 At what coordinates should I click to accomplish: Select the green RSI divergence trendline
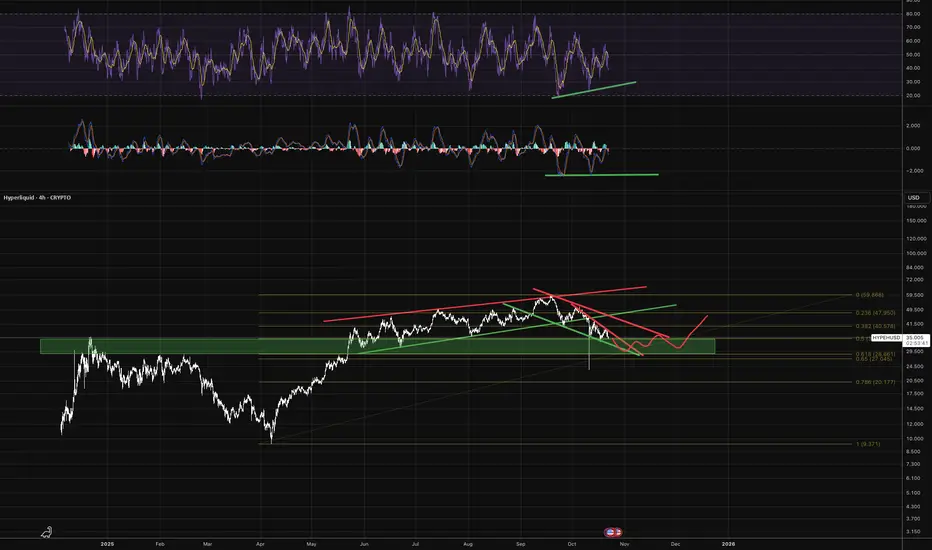tap(594, 90)
